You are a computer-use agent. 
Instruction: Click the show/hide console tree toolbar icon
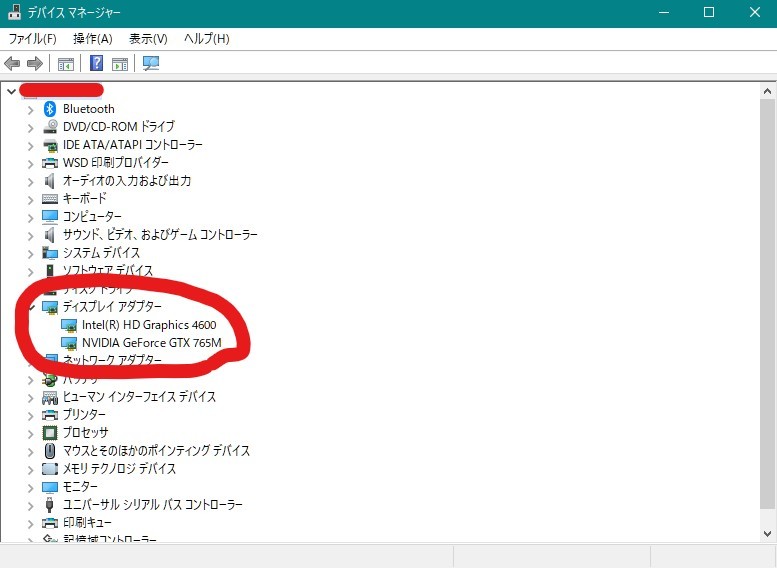[65, 64]
